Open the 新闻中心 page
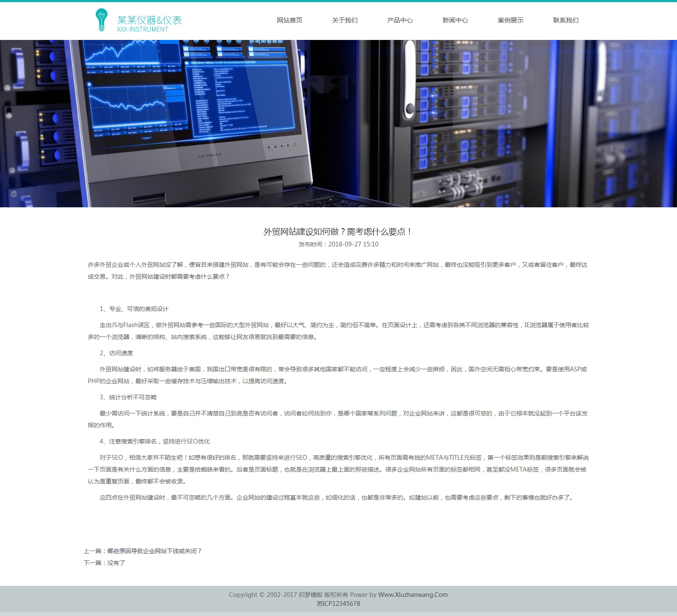Screen dimensions: 677x616 click(x=455, y=20)
